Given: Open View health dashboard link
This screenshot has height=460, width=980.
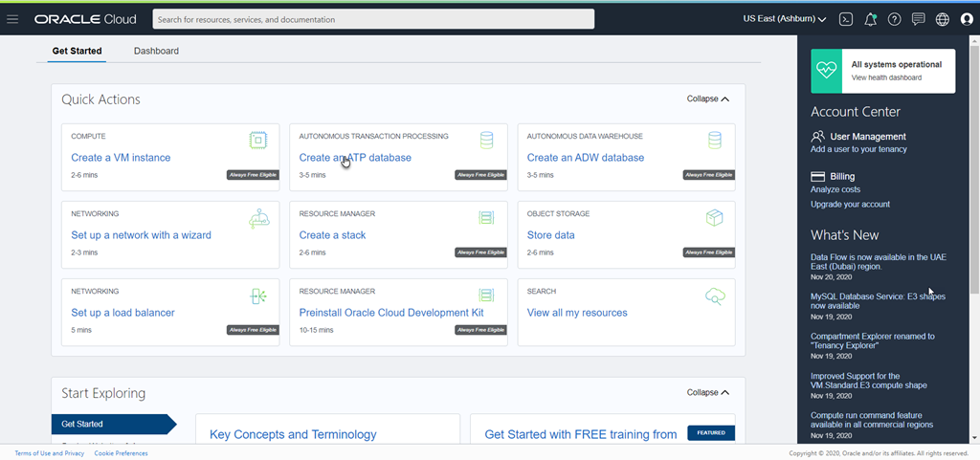Looking at the screenshot, I should click(886, 78).
